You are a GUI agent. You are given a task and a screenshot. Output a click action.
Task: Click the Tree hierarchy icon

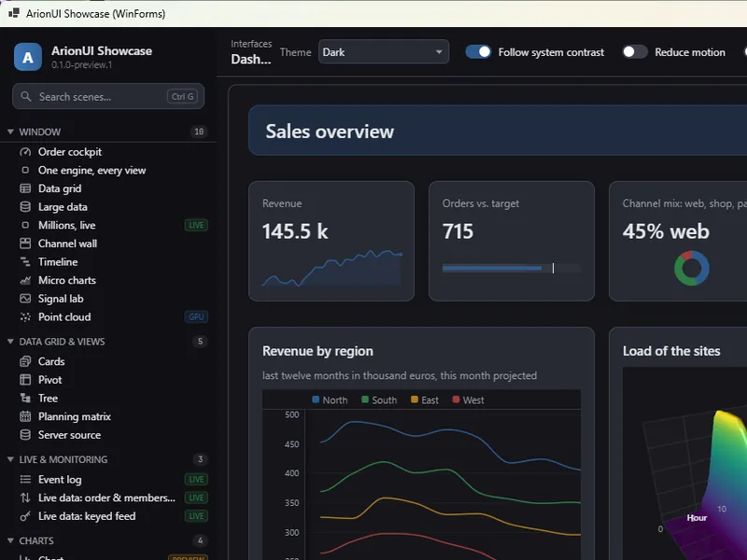click(x=25, y=399)
